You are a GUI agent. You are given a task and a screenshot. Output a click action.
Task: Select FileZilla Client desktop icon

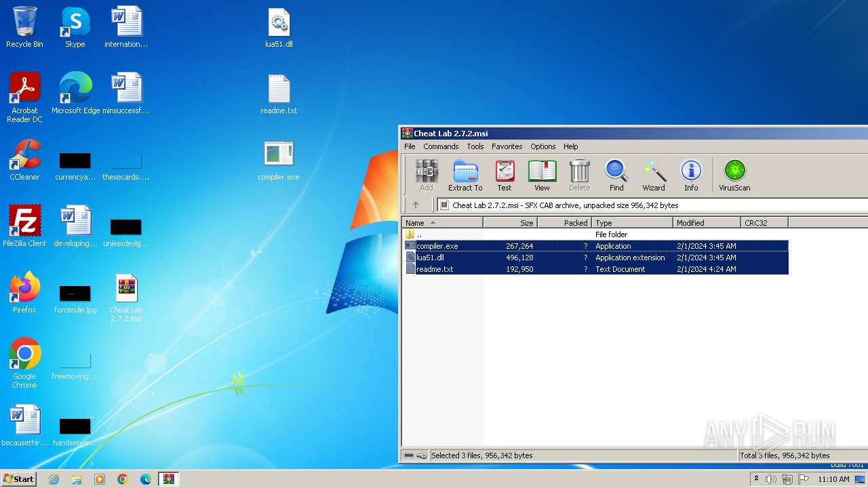tap(24, 226)
